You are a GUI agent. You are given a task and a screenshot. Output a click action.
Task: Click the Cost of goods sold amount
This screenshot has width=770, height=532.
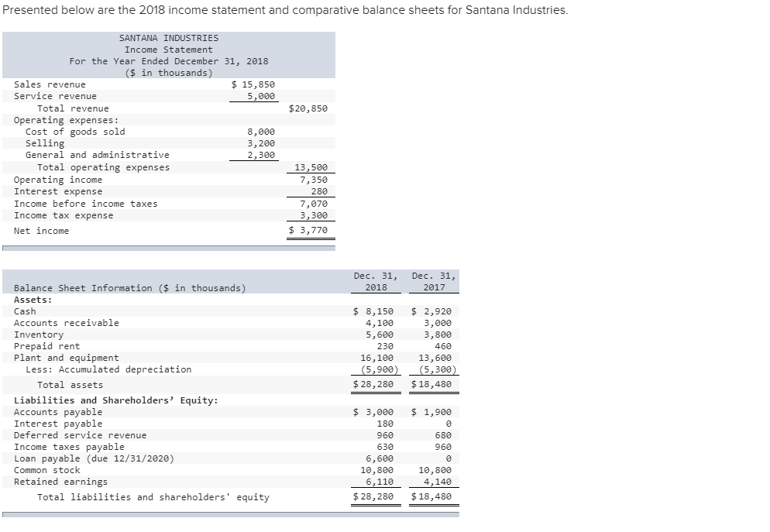click(277, 132)
